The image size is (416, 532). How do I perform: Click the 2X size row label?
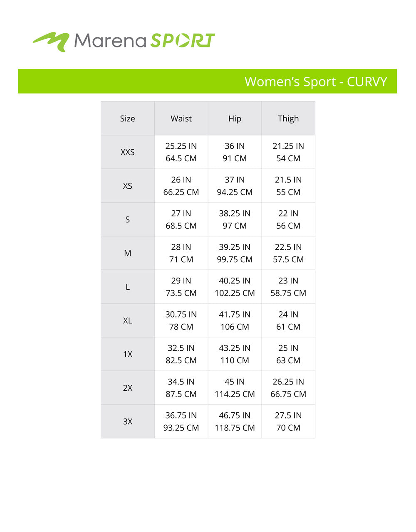(x=127, y=388)
